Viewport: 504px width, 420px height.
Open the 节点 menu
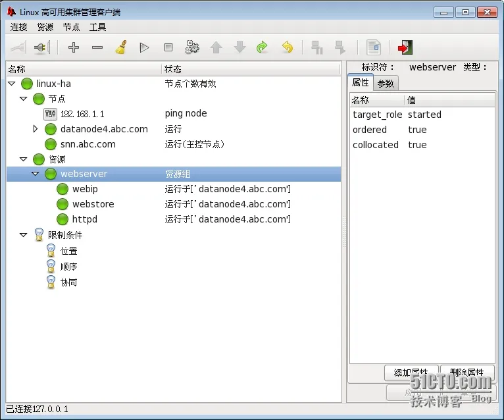(x=71, y=28)
